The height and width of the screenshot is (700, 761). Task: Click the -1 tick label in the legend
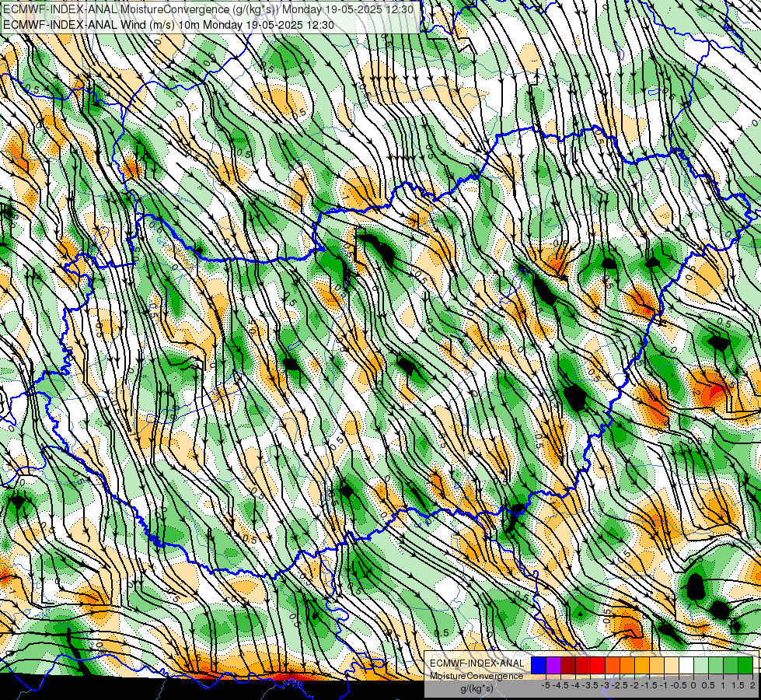click(x=664, y=685)
